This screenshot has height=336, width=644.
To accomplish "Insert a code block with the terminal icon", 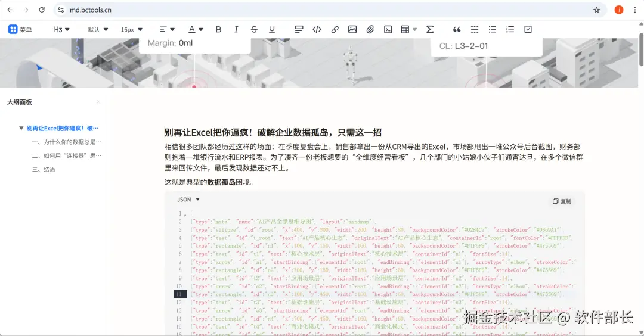I will click(388, 29).
